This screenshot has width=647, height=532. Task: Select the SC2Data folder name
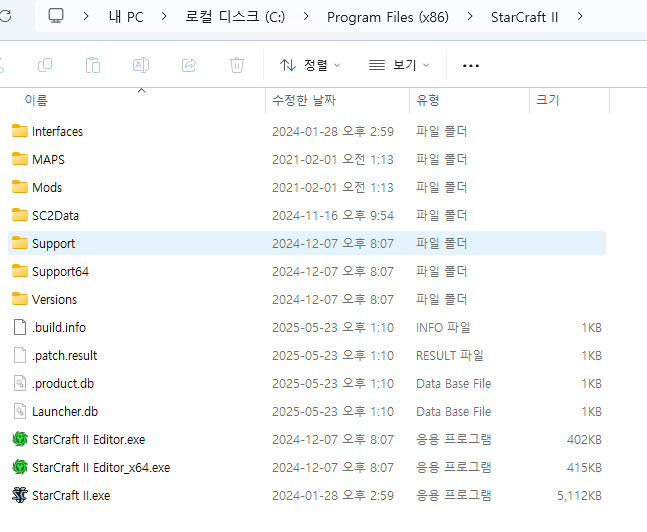55,215
